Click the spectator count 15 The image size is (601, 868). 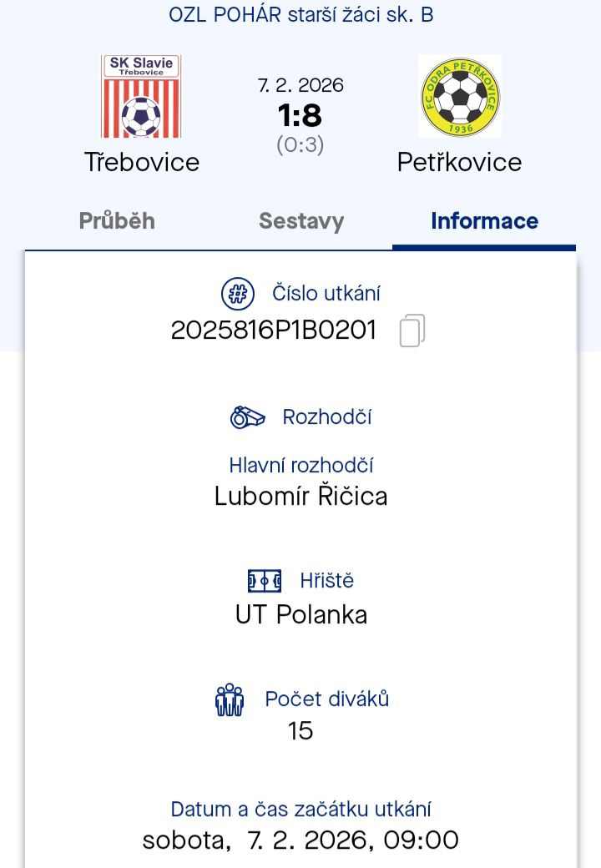pyautogui.click(x=300, y=731)
